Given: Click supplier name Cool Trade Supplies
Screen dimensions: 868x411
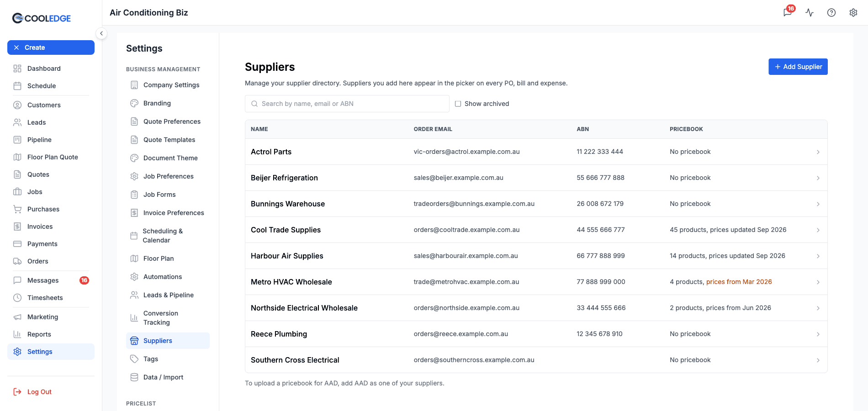Looking at the screenshot, I should (286, 230).
